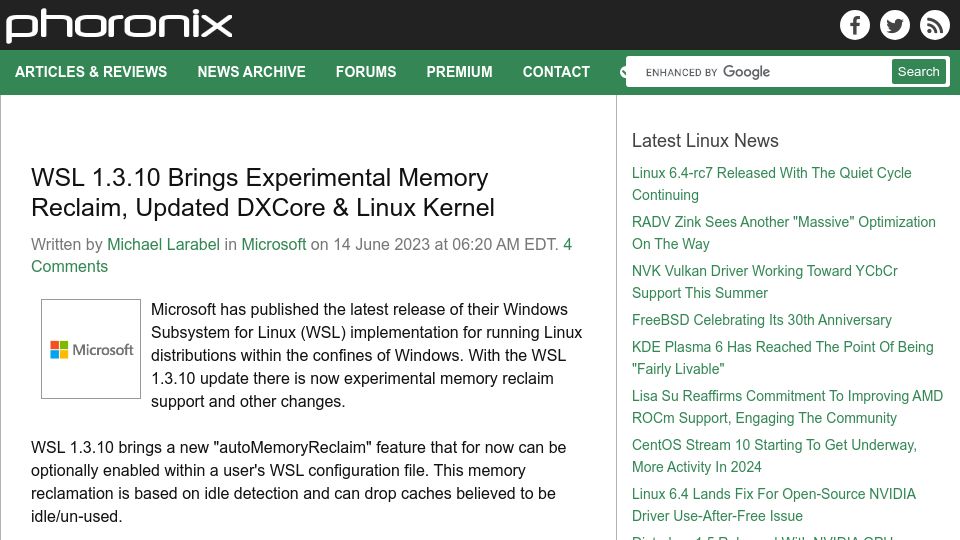Open the RSS feed icon

pyautogui.click(x=934, y=25)
